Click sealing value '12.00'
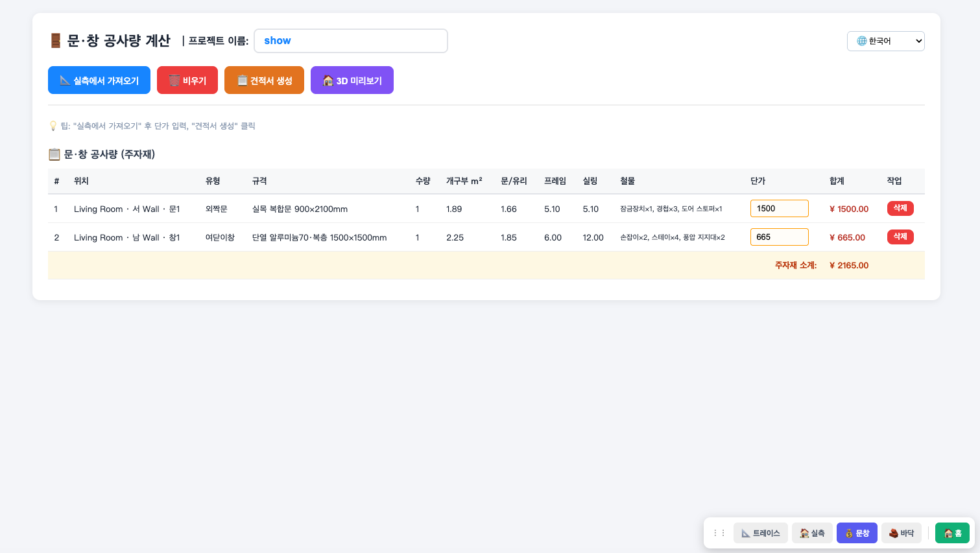The width and height of the screenshot is (980, 553). coord(593,238)
